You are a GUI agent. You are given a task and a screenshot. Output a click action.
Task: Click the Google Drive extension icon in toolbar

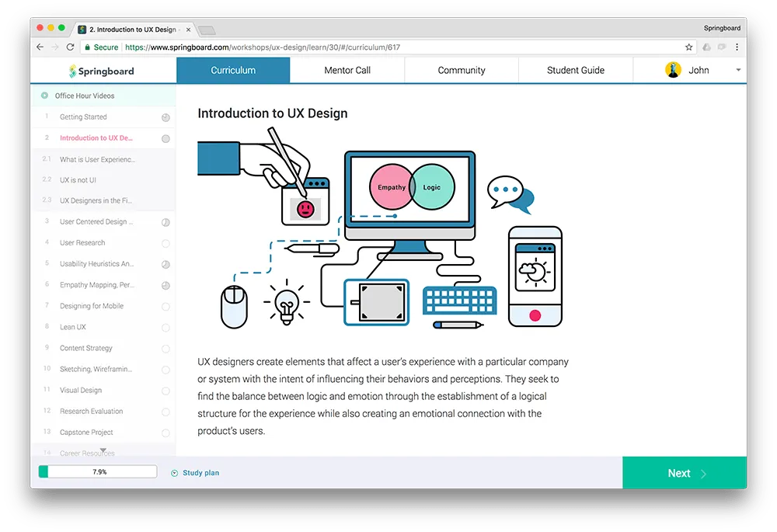coord(706,47)
